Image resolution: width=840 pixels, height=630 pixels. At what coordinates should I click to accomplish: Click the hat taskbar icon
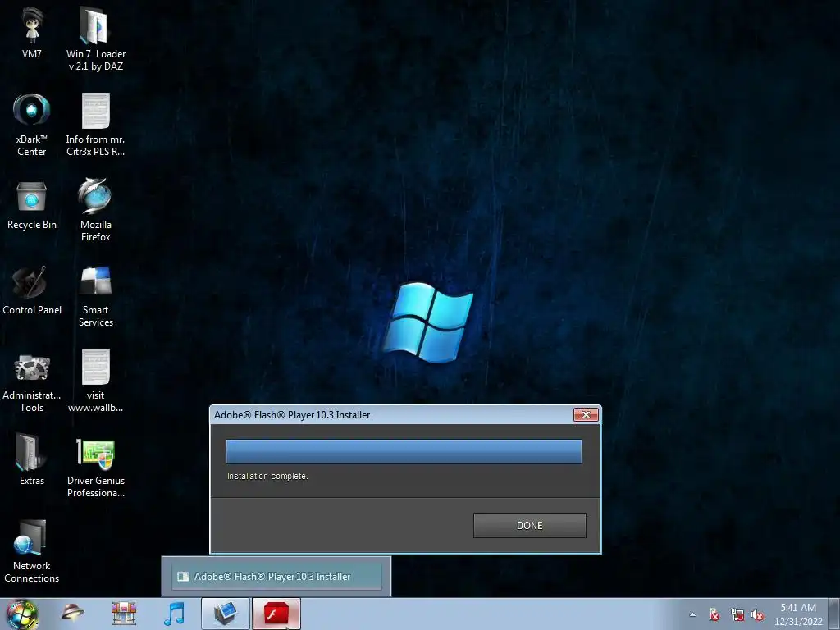[72, 612]
